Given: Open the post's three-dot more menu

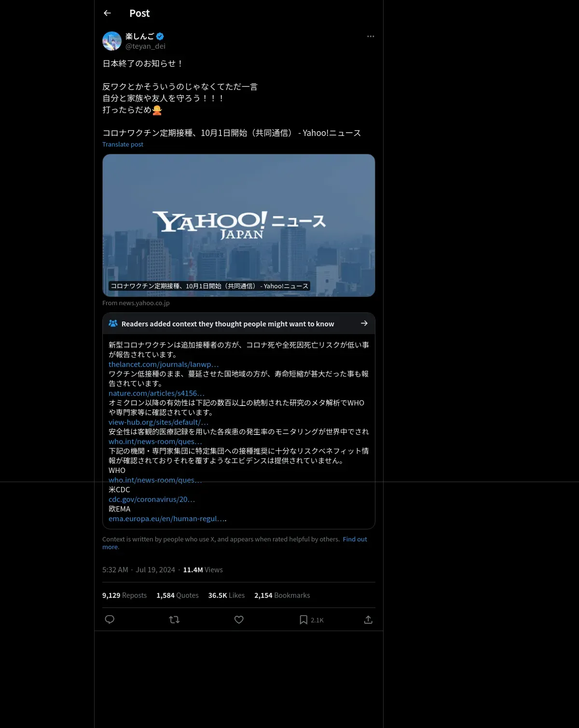Looking at the screenshot, I should click(x=371, y=36).
